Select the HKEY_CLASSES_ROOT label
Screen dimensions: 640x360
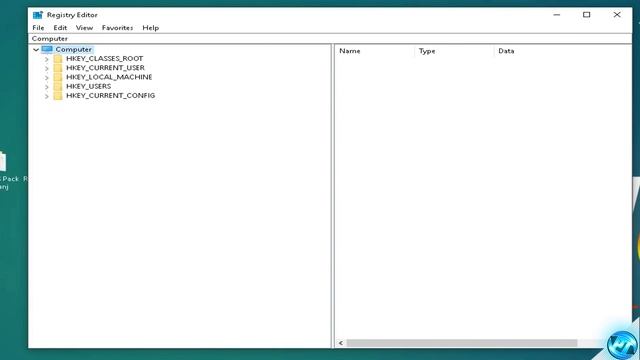click(104, 59)
